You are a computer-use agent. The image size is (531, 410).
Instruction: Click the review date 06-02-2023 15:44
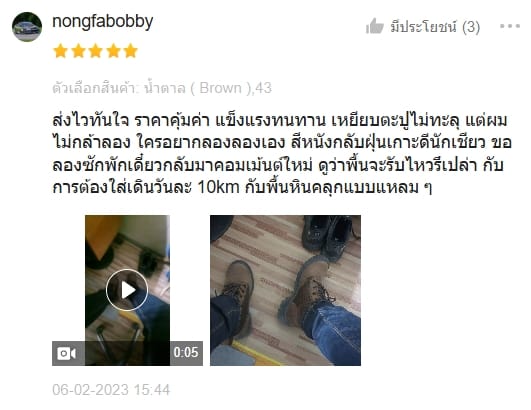tap(111, 390)
